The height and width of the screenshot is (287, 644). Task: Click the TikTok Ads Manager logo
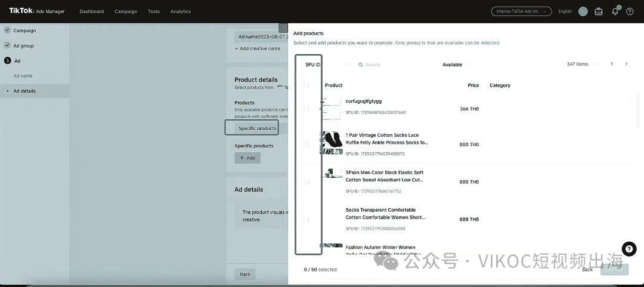click(x=37, y=11)
